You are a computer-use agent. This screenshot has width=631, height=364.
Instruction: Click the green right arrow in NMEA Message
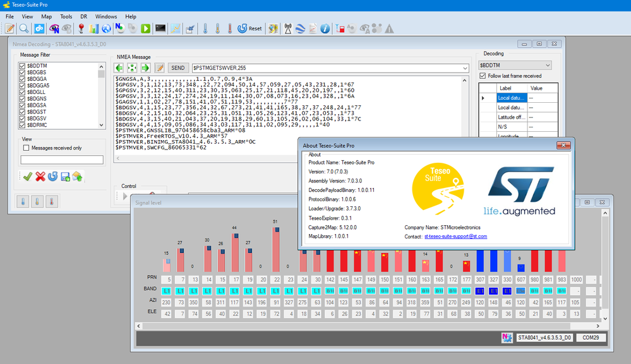coord(145,68)
